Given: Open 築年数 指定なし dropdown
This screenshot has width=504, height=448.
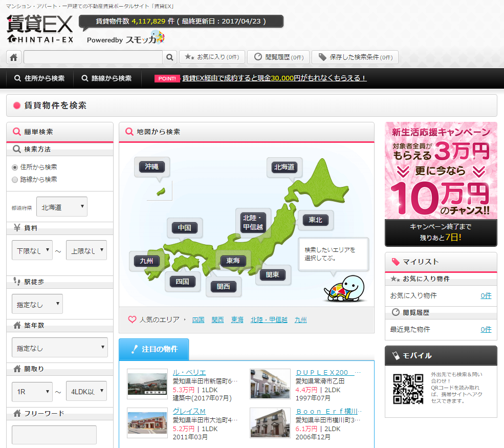Looking at the screenshot, I should pyautogui.click(x=60, y=347).
